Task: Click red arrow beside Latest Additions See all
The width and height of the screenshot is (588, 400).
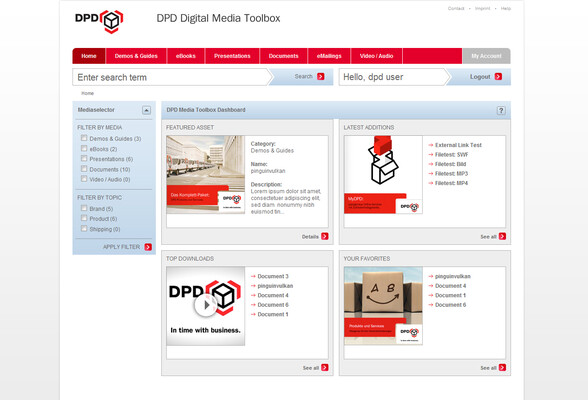Action: point(502,237)
